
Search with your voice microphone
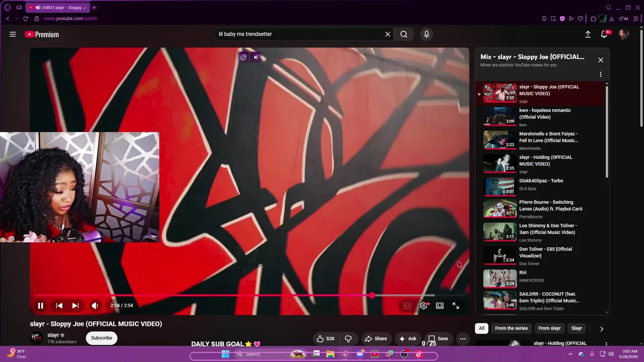point(427,34)
